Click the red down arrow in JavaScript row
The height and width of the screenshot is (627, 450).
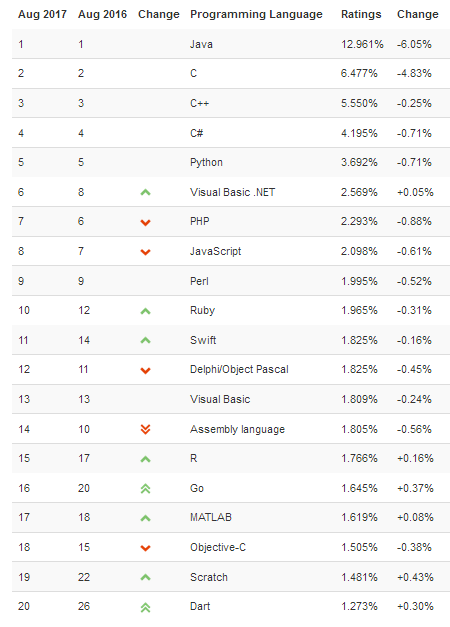click(146, 252)
